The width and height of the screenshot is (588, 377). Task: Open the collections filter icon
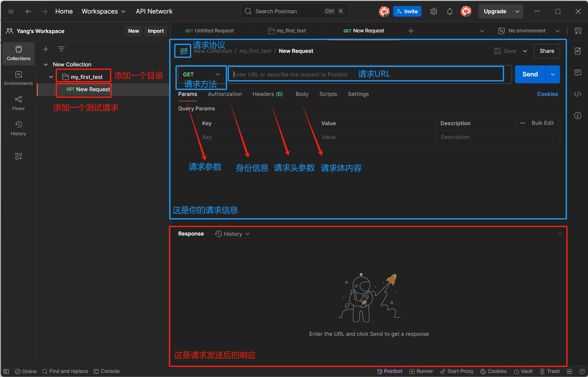click(61, 49)
